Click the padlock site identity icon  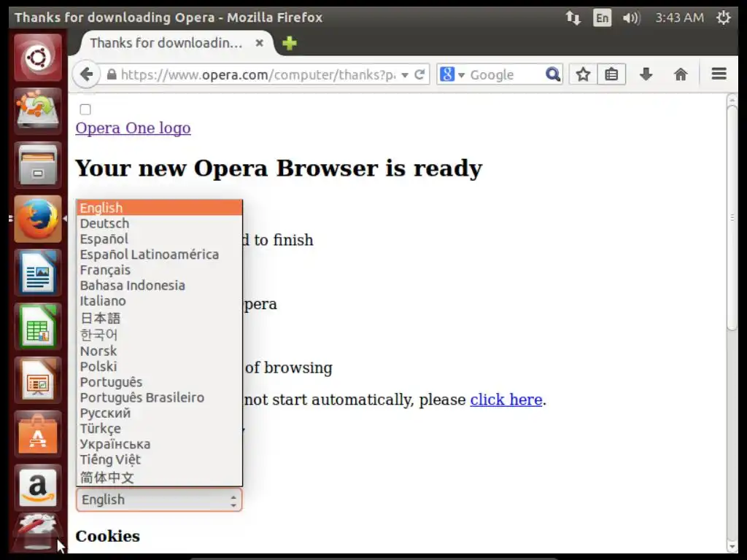pyautogui.click(x=112, y=74)
